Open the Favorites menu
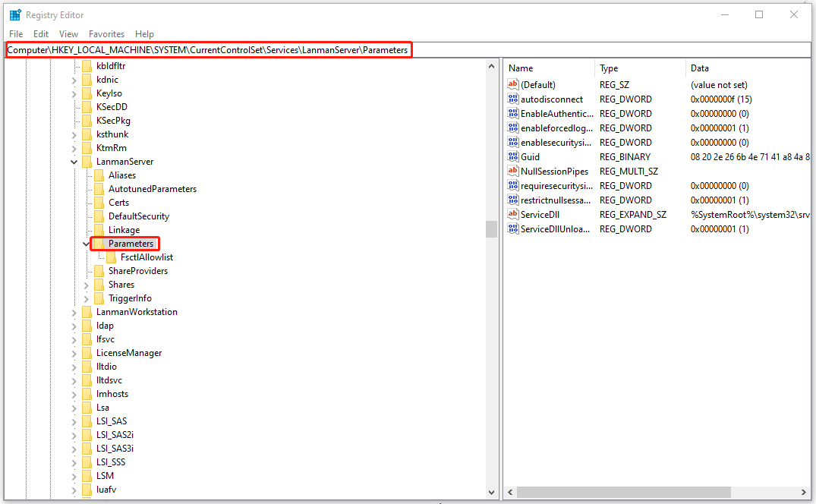 106,33
